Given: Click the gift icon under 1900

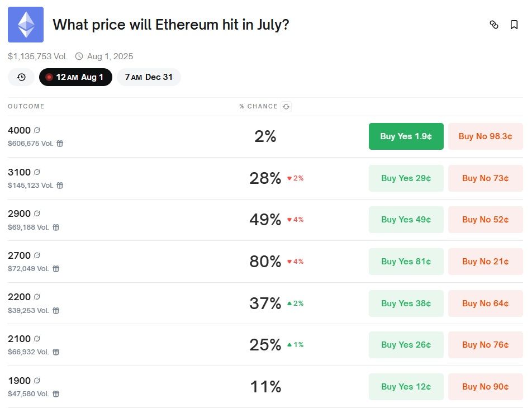Looking at the screenshot, I should (x=56, y=394).
